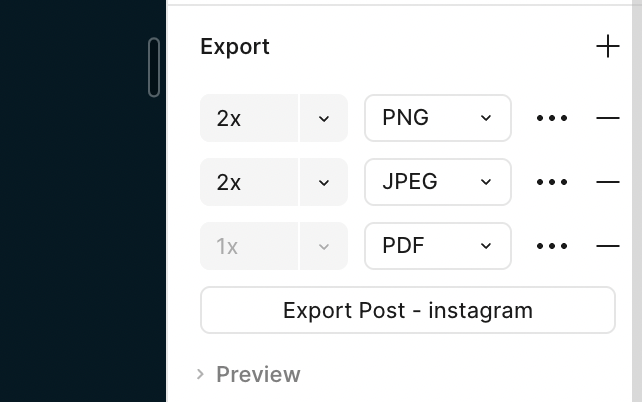
Task: Click the 1x scale field for PDF
Action: [x=248, y=246]
